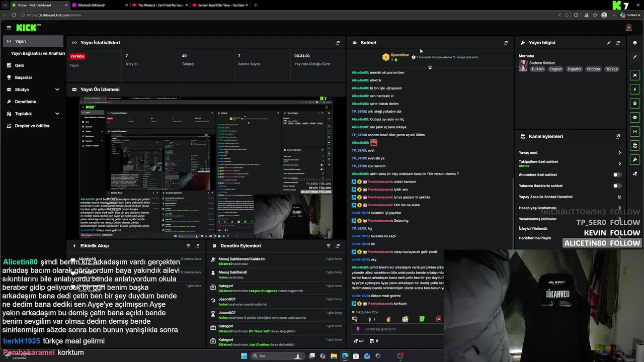
Task: Toggle the wrench widget in right sidebar
Action: pos(635,160)
